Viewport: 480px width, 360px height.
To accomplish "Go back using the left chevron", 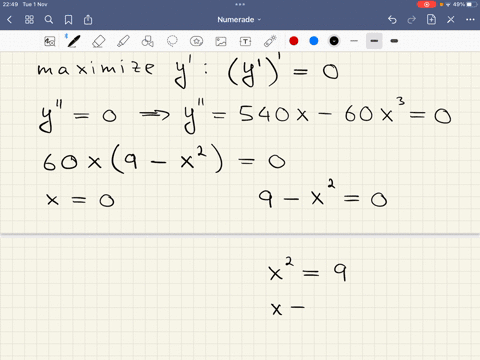I will click(9, 20).
